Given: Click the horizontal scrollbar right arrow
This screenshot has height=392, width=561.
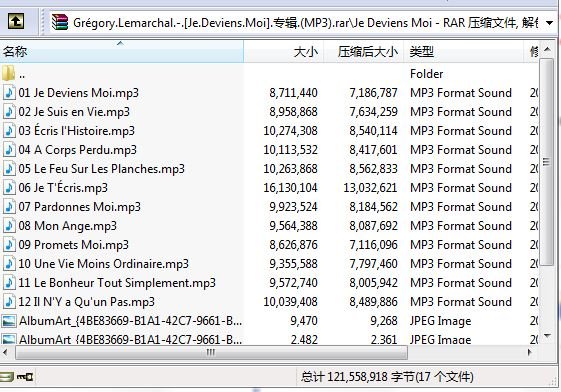Looking at the screenshot, I should 530,353.
